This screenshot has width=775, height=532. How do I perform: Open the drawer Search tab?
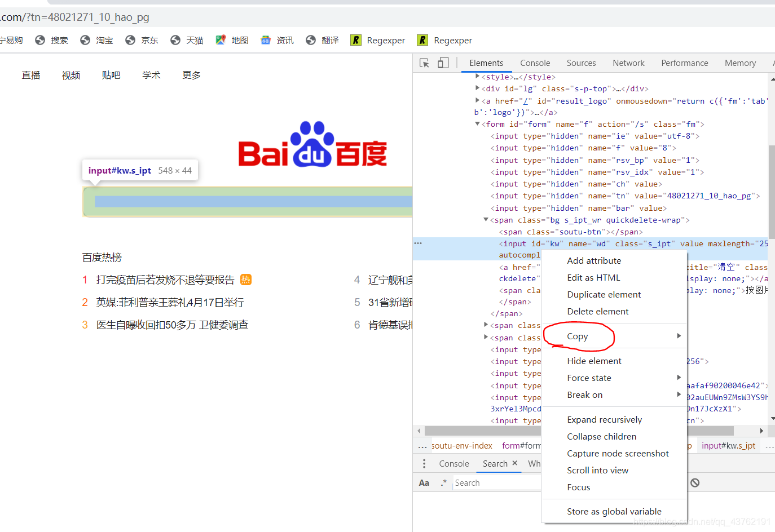[x=495, y=463]
